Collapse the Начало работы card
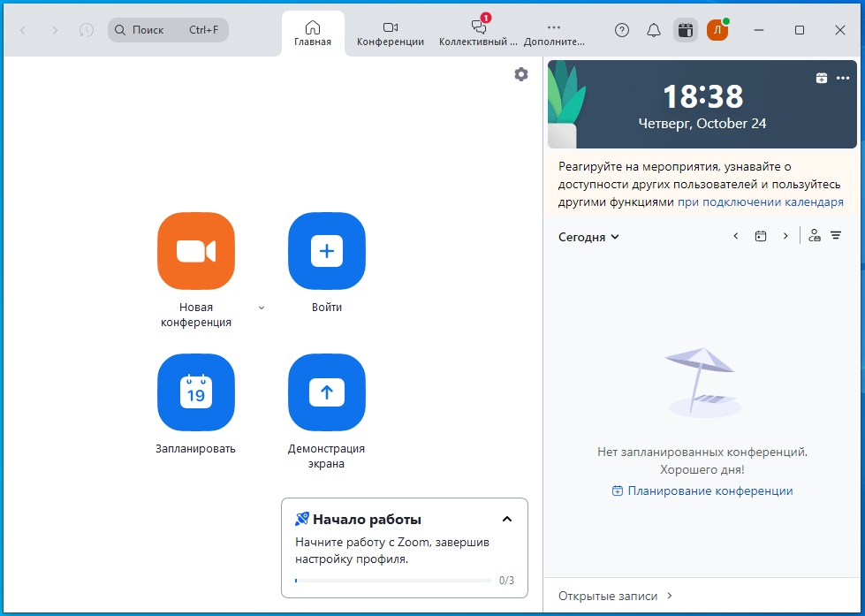865x616 pixels. [507, 519]
